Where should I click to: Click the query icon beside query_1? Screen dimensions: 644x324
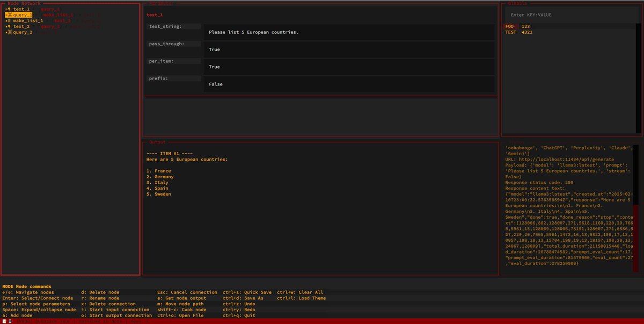coord(10,15)
